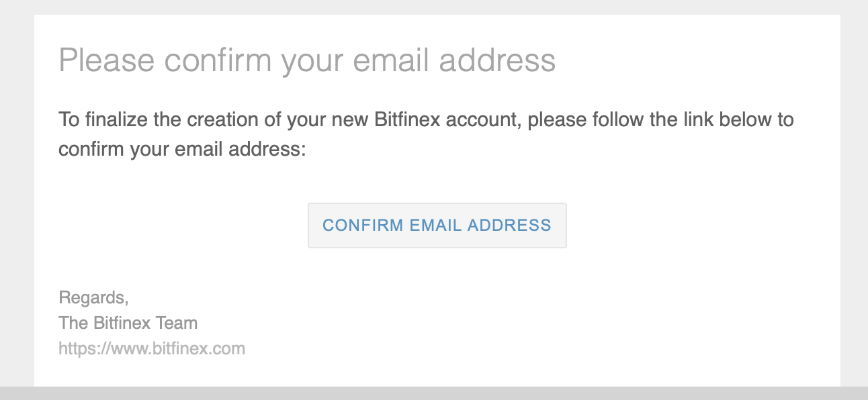
Task: Click the light gray margin right of card
Action: 854,200
